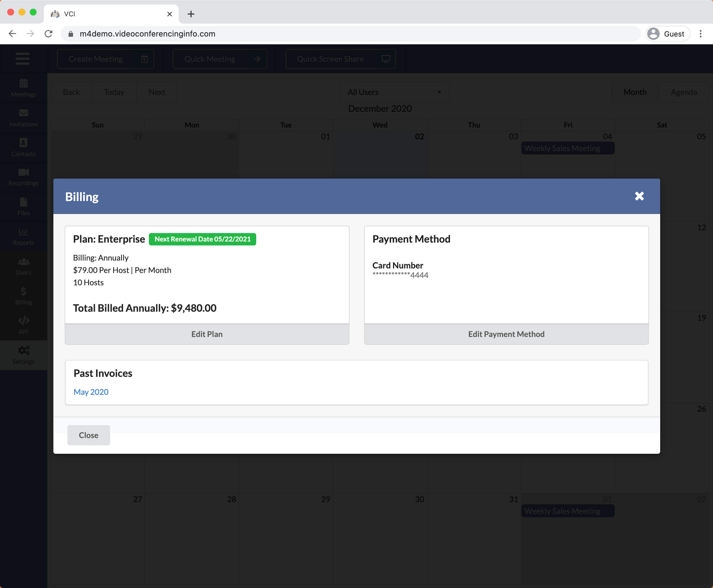This screenshot has height=588, width=713.
Task: Go to Next month in calendar
Action: pos(156,92)
